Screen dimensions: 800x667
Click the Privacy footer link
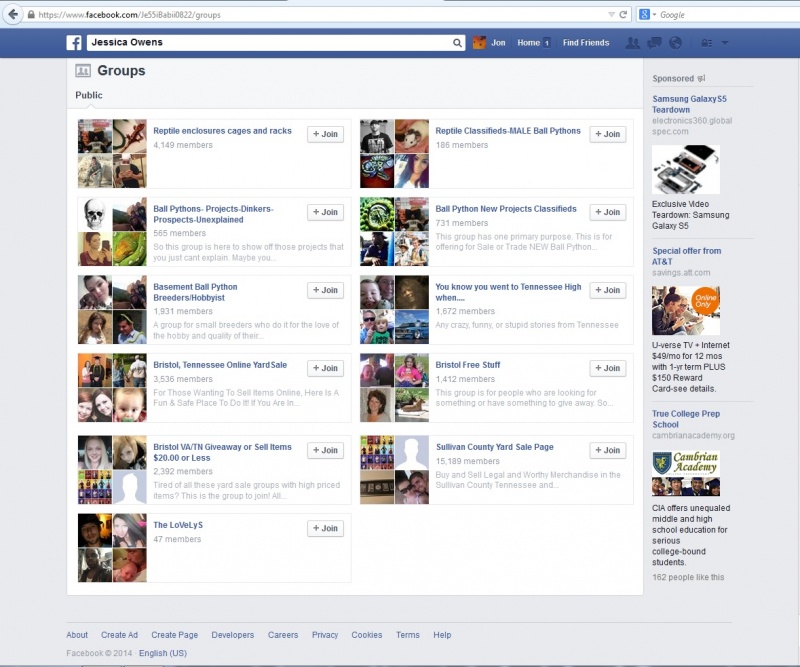point(325,635)
